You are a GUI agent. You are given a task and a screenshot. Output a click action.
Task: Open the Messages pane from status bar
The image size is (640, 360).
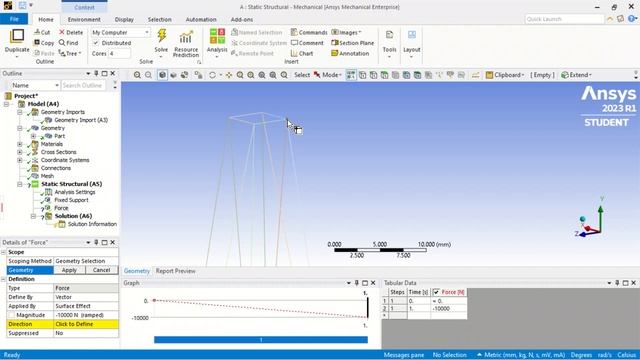point(404,355)
